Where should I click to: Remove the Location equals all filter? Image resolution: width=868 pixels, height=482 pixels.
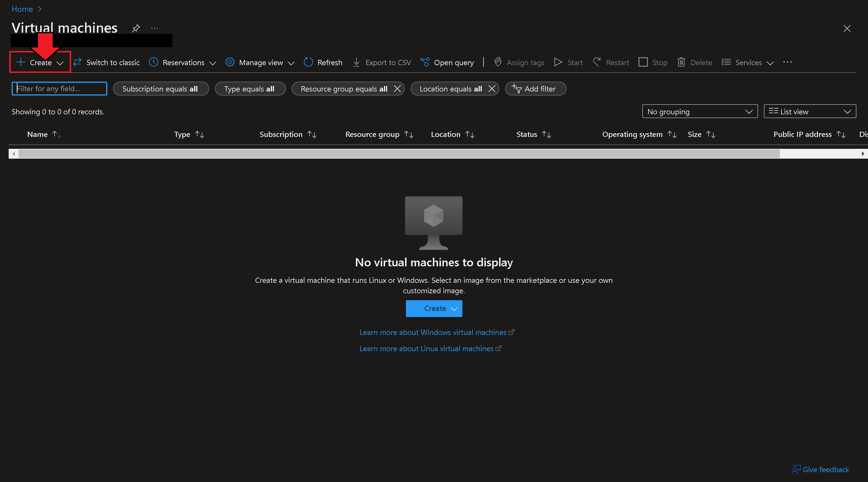coord(492,89)
